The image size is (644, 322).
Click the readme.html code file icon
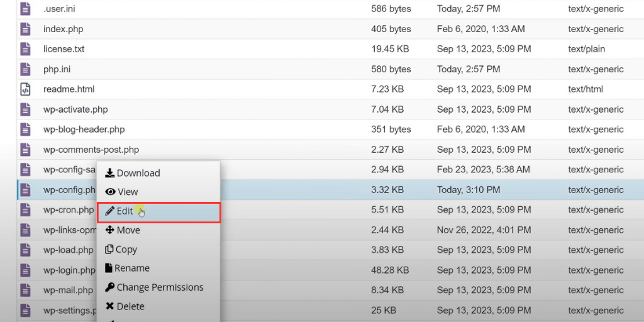point(25,89)
